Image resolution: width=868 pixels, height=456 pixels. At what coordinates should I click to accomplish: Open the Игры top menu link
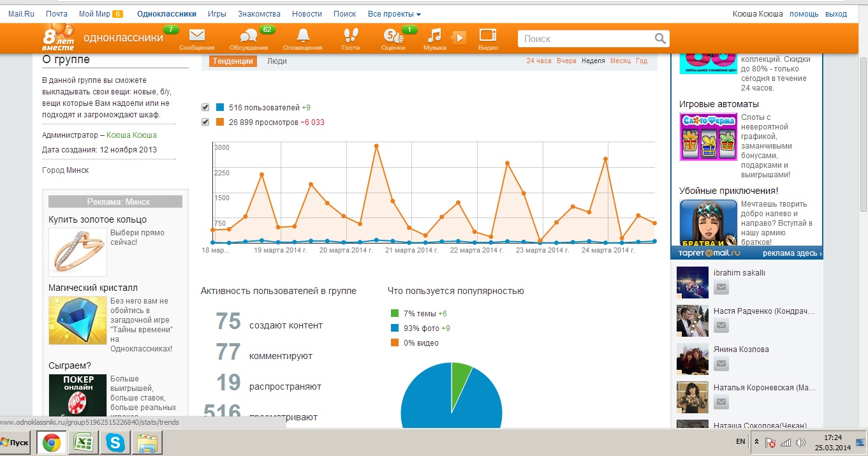pyautogui.click(x=217, y=14)
